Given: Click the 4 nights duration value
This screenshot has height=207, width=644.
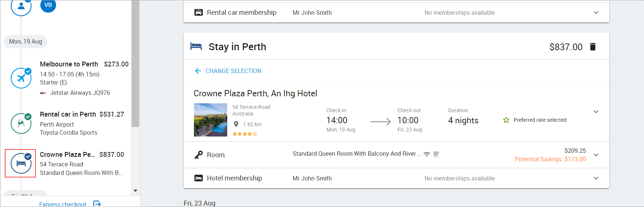Looking at the screenshot, I should pyautogui.click(x=463, y=120).
